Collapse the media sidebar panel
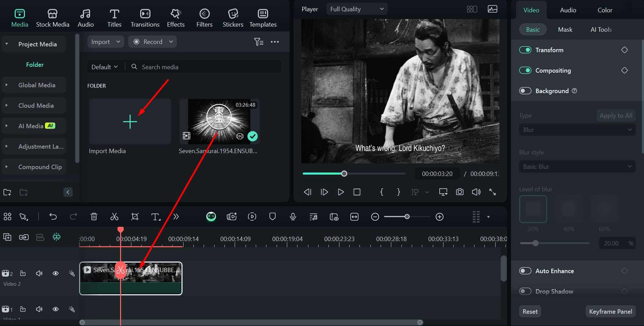This screenshot has width=644, height=326. pyautogui.click(x=68, y=192)
